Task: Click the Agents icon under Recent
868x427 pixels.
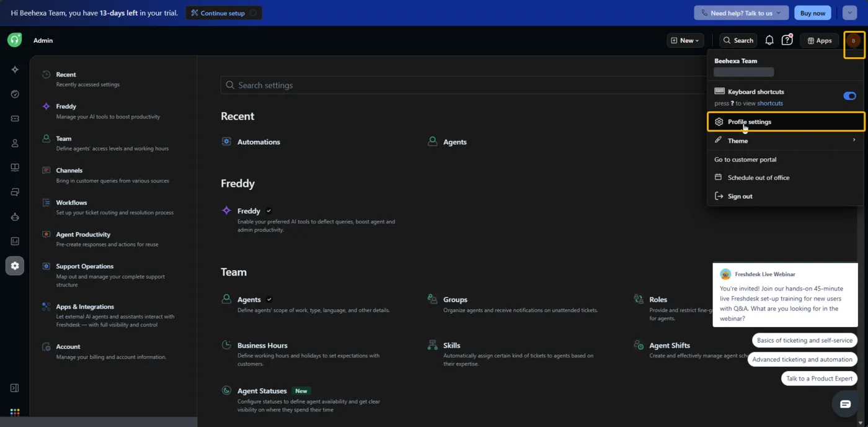Action: click(x=432, y=142)
